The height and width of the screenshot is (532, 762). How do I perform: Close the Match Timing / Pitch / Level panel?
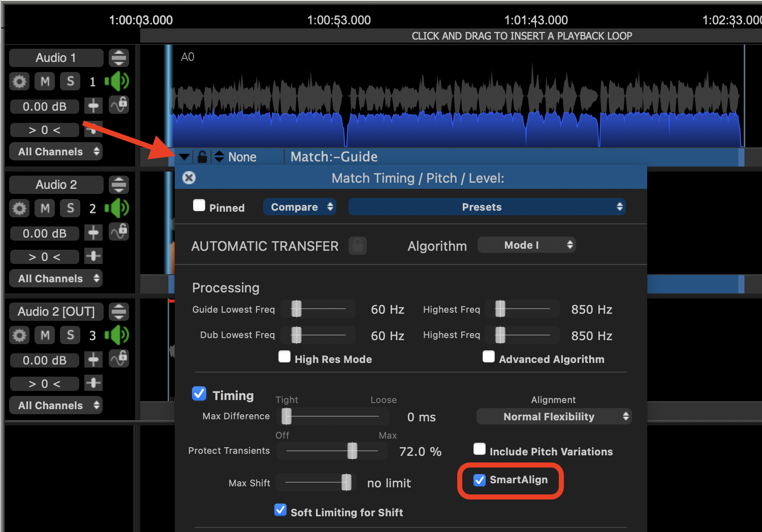(189, 178)
